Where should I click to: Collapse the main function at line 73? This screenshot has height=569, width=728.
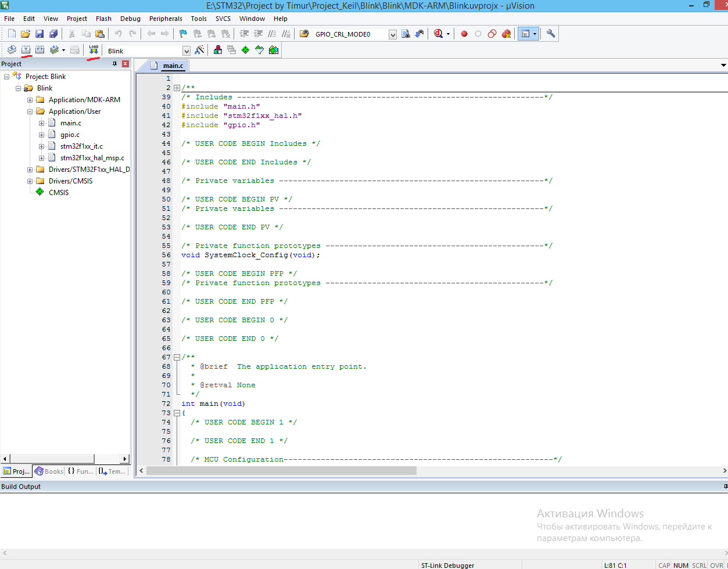177,413
